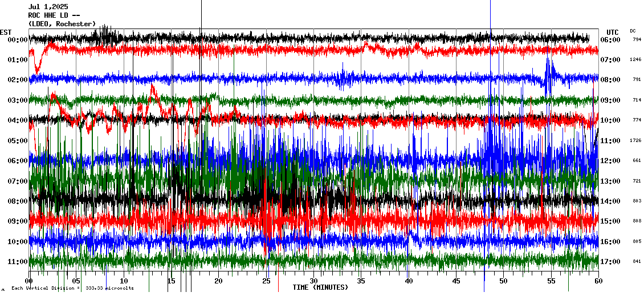Click the TIME (MINUTES) axis title
This screenshot has width=644, height=296.
tap(320, 287)
